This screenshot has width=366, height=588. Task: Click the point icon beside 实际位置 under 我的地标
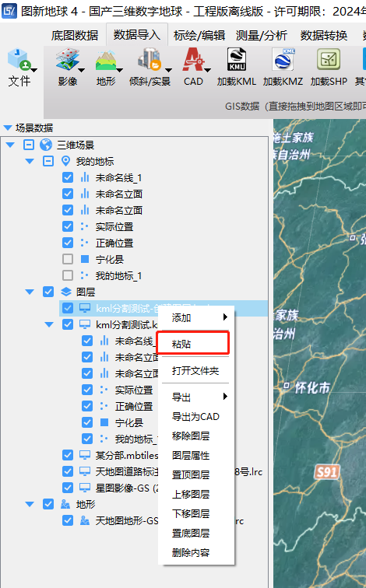point(85,226)
